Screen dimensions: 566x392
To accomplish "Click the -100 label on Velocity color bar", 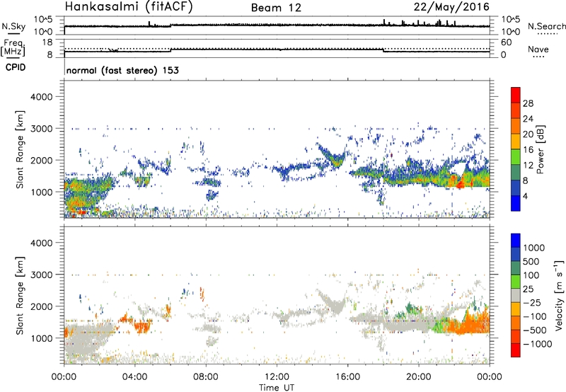I will pos(535,316).
